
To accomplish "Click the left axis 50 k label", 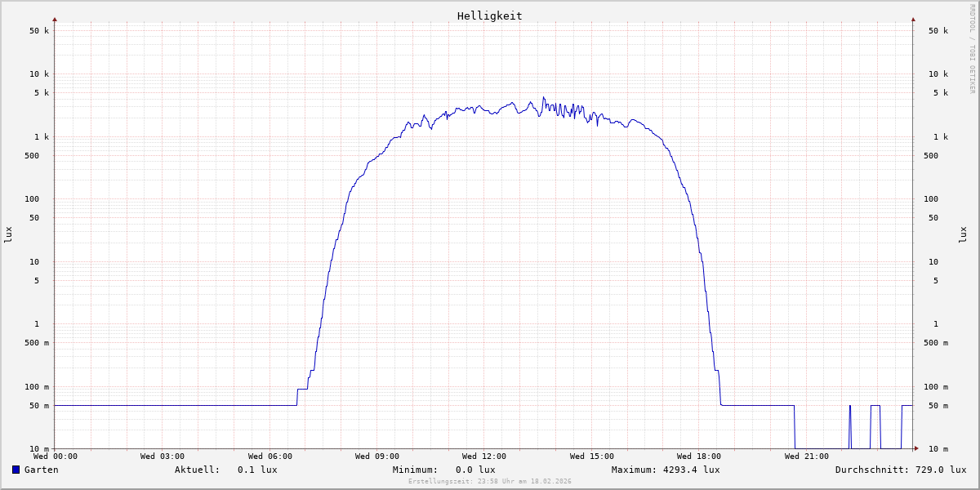I will point(39,31).
